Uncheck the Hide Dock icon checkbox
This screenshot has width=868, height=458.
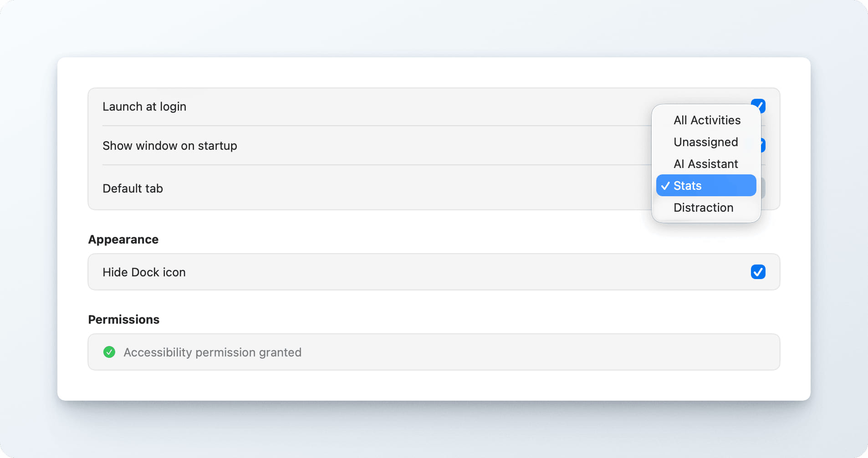(x=758, y=272)
